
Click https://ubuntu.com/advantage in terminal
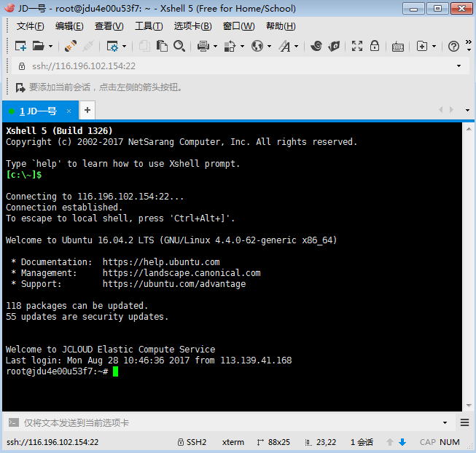coord(174,284)
